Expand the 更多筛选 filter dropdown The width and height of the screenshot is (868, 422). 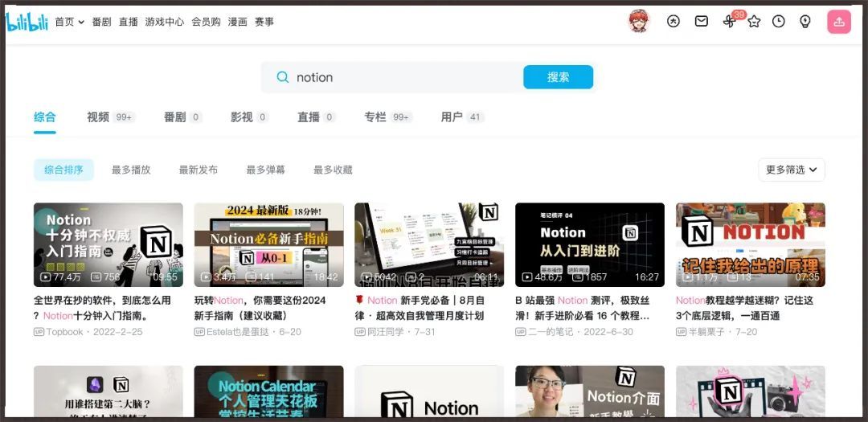pos(792,170)
